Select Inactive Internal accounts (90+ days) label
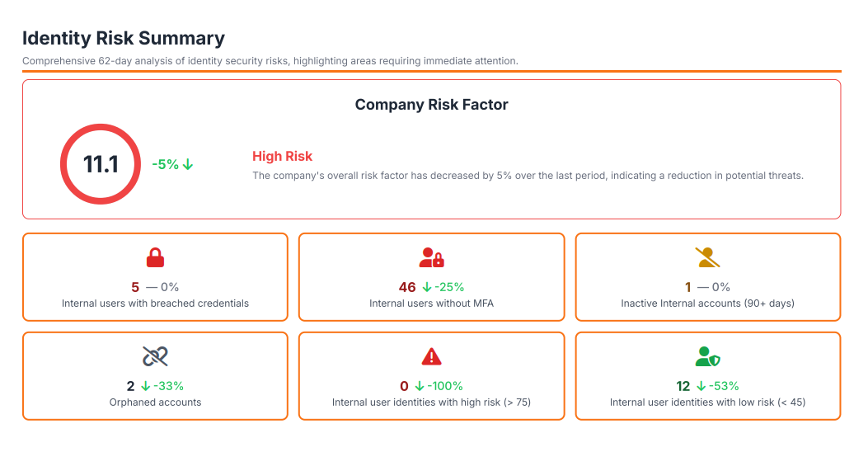The height and width of the screenshot is (452, 868). coord(707,304)
